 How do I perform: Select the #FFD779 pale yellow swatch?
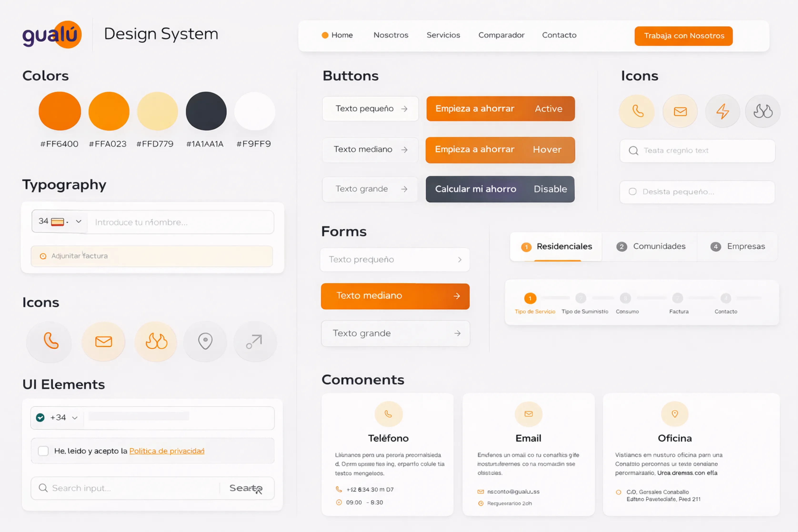(157, 111)
